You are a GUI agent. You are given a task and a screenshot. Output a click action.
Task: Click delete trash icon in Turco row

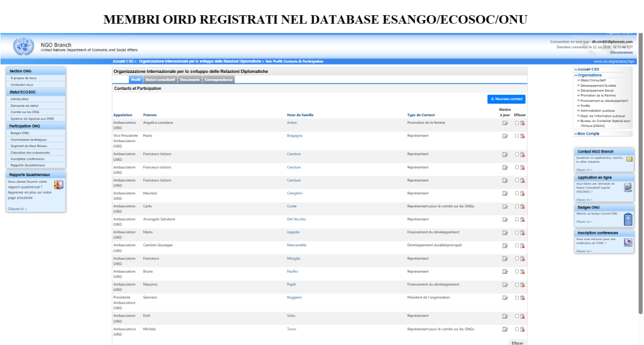point(523,329)
